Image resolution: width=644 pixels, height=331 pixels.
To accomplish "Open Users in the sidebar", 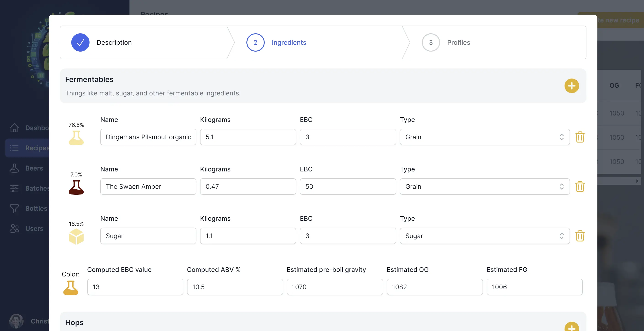I will coord(34,228).
